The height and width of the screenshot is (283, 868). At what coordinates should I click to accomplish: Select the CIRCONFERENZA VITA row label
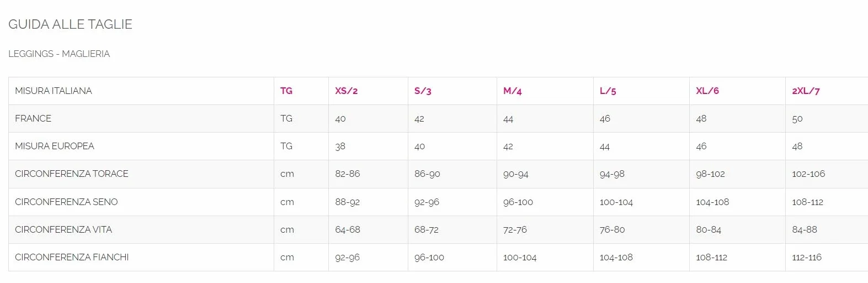(x=63, y=229)
